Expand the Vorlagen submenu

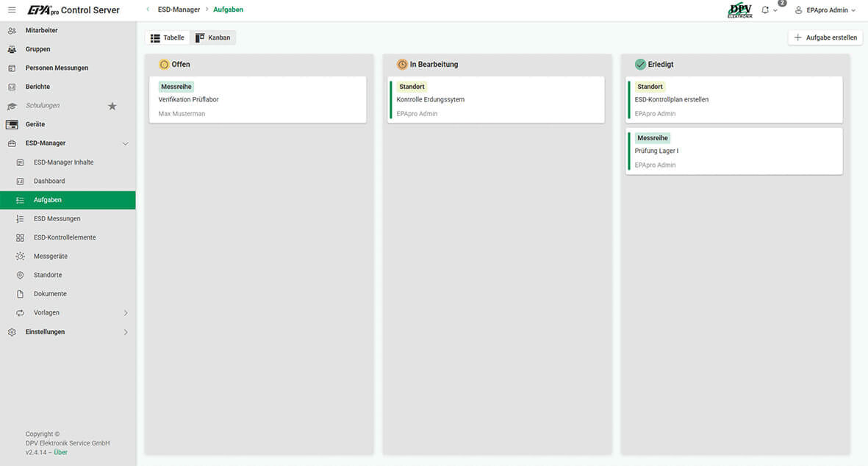(x=125, y=313)
